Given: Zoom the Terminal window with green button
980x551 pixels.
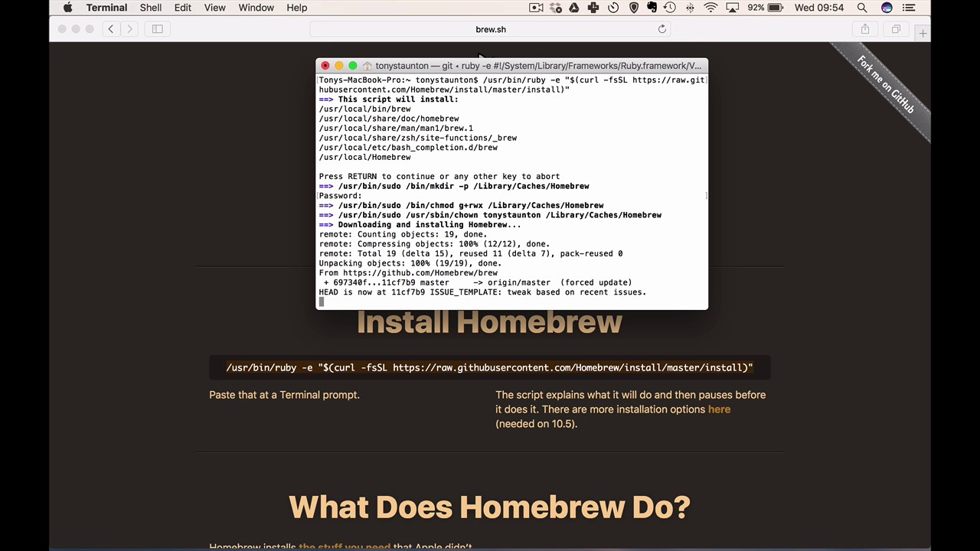Looking at the screenshot, I should click(353, 66).
